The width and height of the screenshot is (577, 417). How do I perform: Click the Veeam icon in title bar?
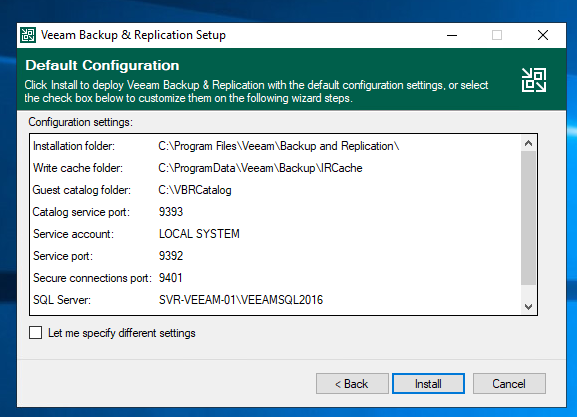(28, 35)
